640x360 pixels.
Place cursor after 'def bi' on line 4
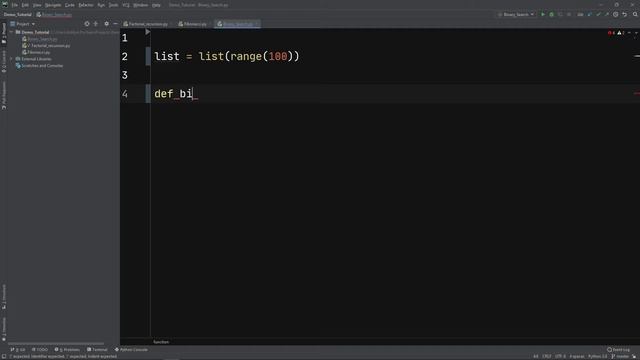(193, 94)
